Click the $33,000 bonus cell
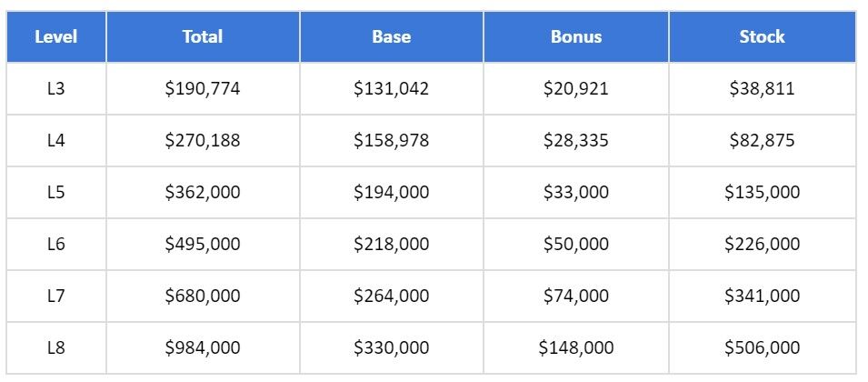Viewport: 868px width, 382px height. pos(576,193)
